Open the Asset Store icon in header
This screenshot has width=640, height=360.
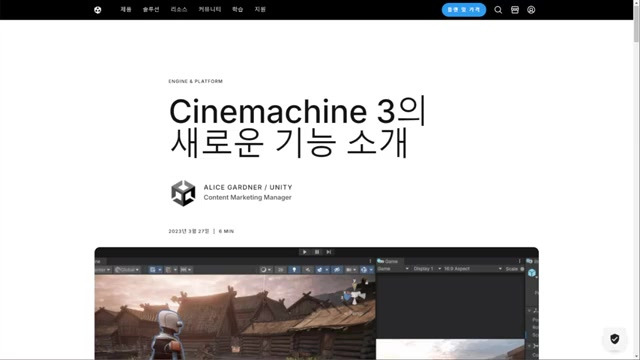pyautogui.click(x=515, y=10)
